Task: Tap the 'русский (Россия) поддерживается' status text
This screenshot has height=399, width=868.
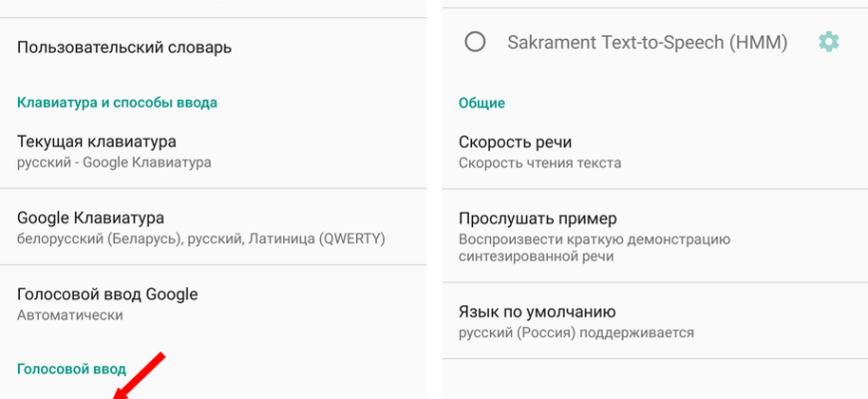Action: tap(576, 332)
